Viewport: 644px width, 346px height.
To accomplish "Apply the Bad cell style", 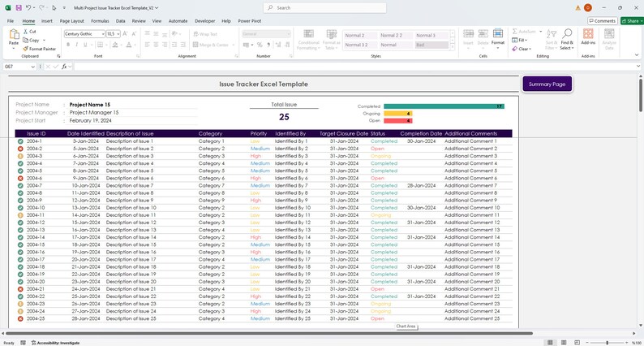I will click(x=431, y=45).
